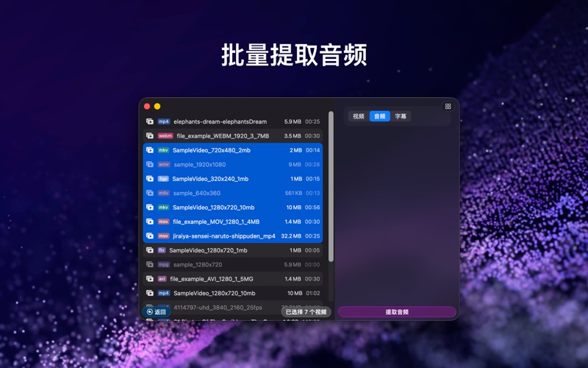588x368 pixels.
Task: Click the 00:56 duration value
Action: [312, 208]
